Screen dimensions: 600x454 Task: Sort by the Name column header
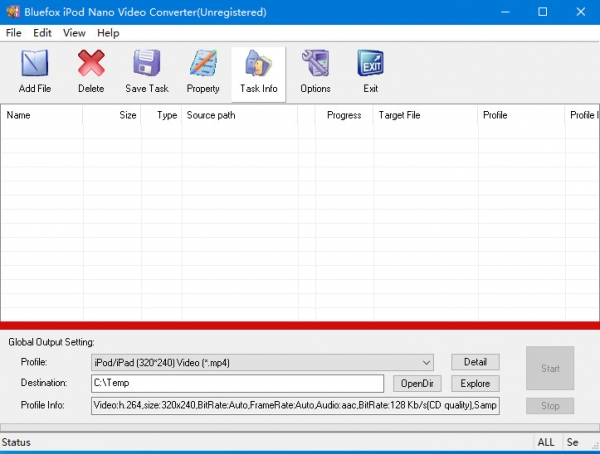(42, 115)
